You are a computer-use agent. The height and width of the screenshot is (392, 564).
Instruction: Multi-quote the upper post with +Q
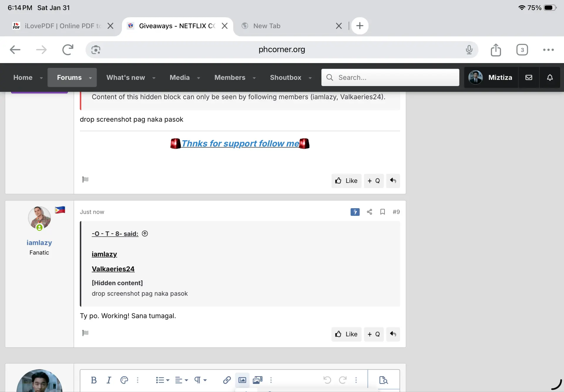click(x=374, y=181)
